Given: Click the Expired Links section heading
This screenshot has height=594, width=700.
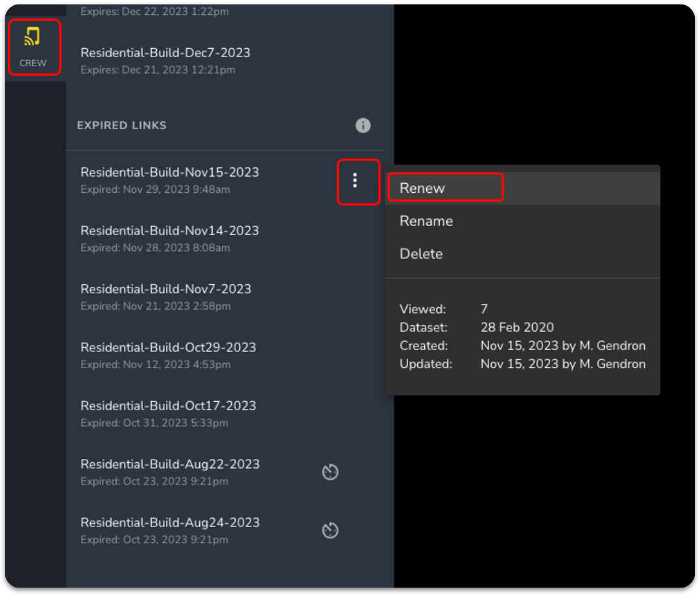Looking at the screenshot, I should (x=122, y=125).
